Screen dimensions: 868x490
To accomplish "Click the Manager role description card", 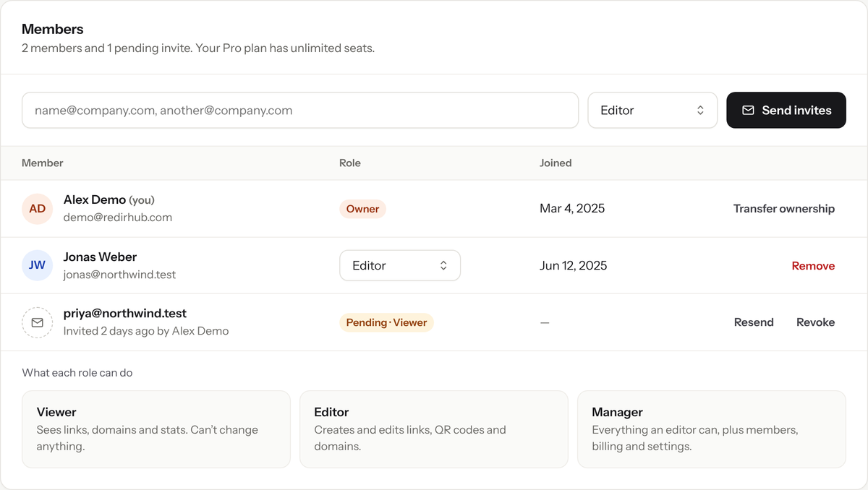I will coord(712,429).
